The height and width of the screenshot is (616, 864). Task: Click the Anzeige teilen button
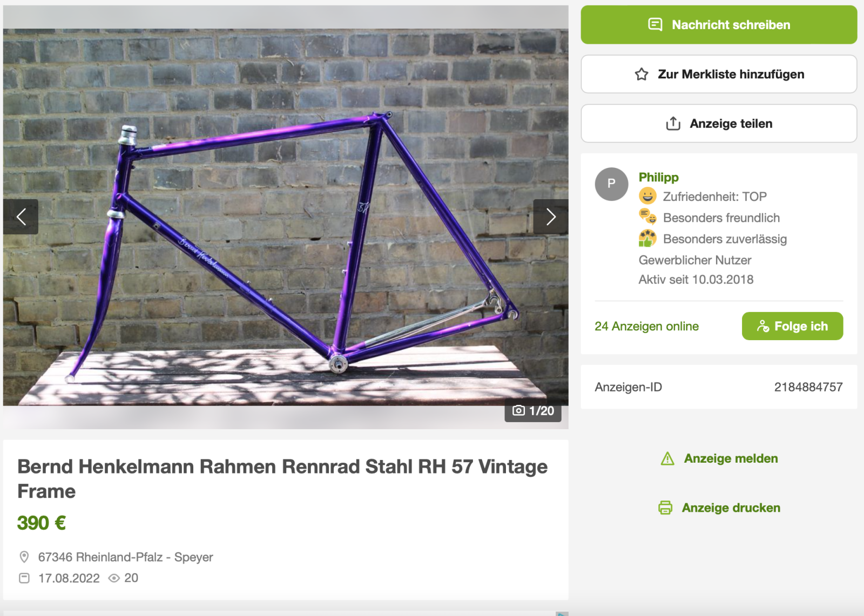pyautogui.click(x=730, y=124)
